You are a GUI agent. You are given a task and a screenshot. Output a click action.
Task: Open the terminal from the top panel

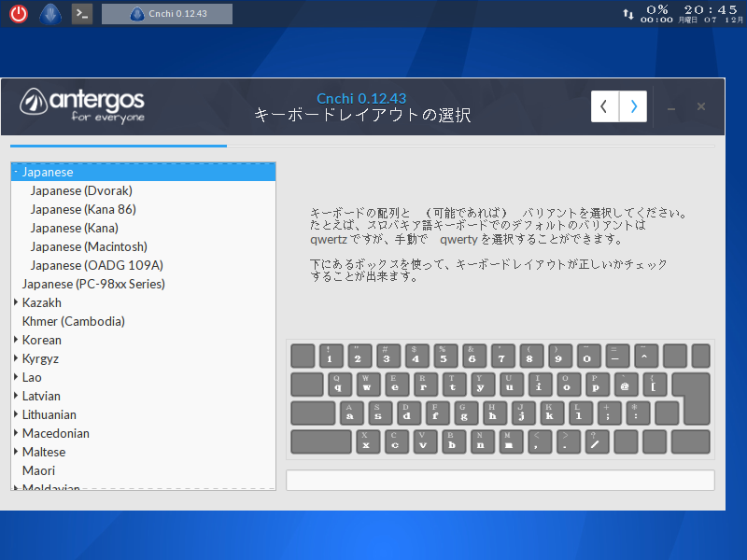tap(81, 13)
